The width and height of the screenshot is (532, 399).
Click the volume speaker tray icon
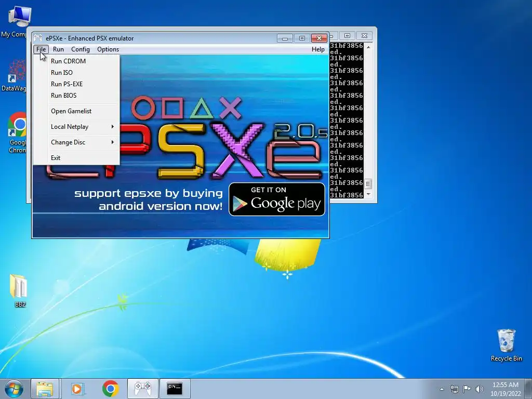[x=479, y=389]
